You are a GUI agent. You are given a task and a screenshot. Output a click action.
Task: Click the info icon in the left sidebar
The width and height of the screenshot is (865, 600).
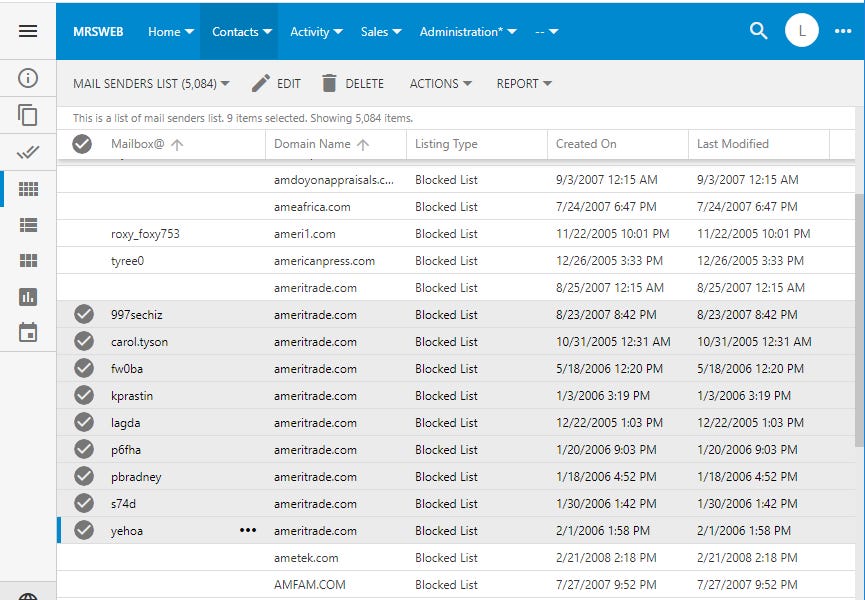click(x=28, y=78)
